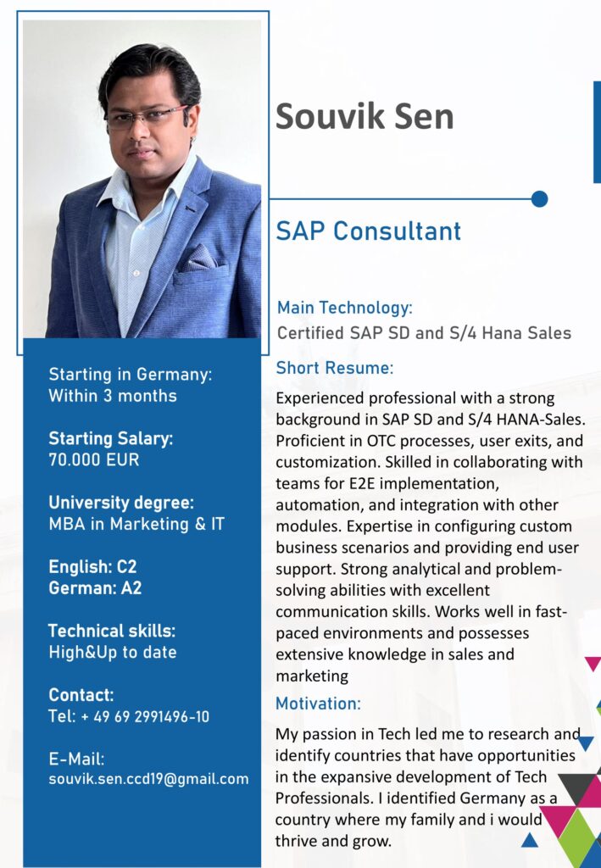Select the "High&Up to date" skills text

tap(113, 653)
